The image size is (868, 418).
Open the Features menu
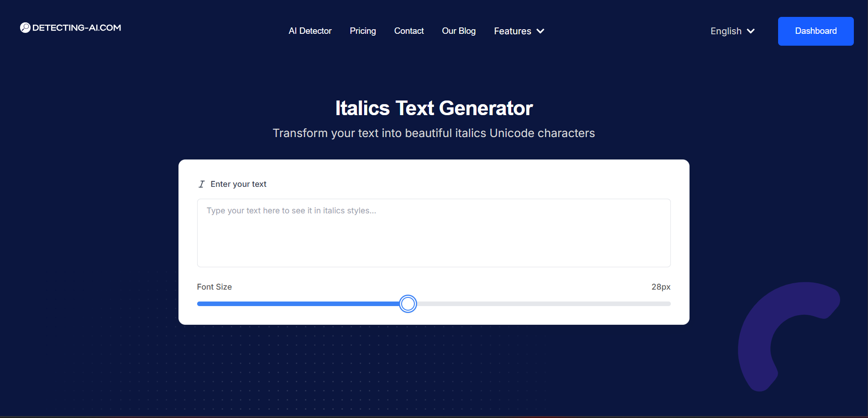[512, 31]
